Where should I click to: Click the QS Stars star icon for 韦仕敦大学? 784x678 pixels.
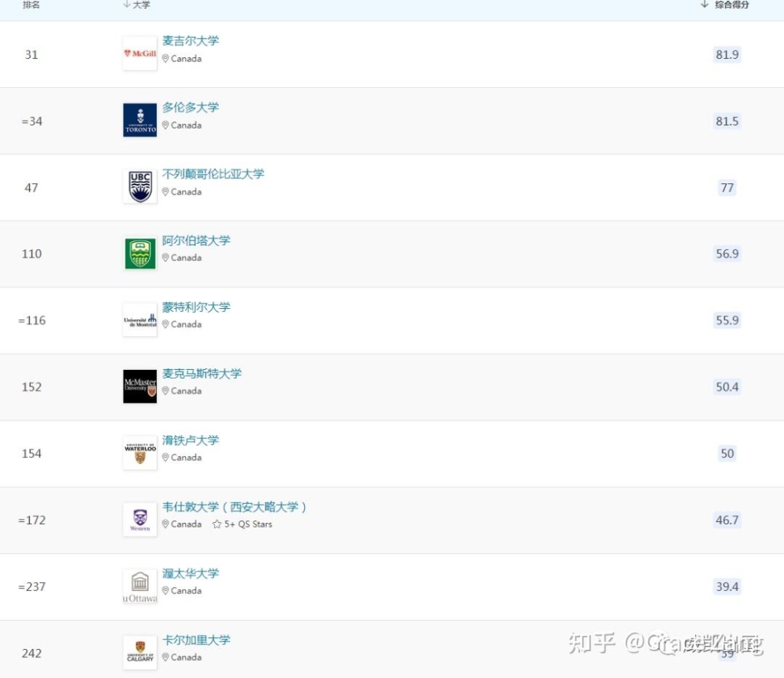[216, 524]
